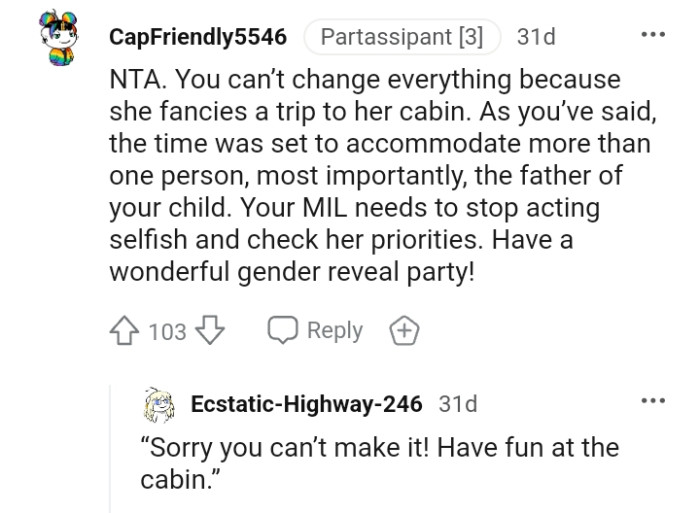The width and height of the screenshot is (700, 513).
Task: Open the three-dot menu for CapFriendly5546's comment
Action: tap(653, 34)
